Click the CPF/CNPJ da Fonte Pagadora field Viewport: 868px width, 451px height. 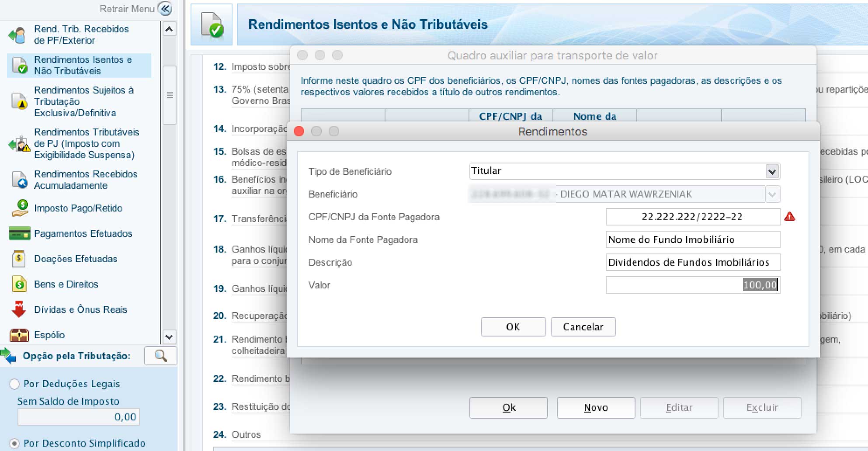coord(692,217)
